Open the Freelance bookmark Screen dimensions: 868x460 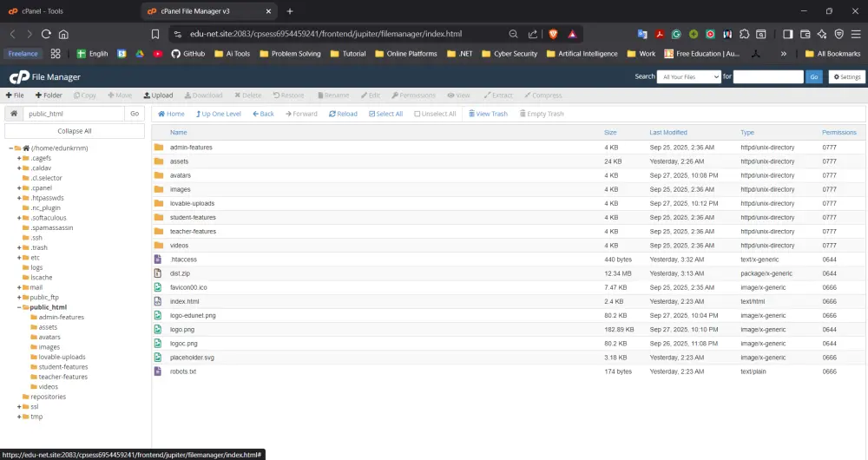23,54
